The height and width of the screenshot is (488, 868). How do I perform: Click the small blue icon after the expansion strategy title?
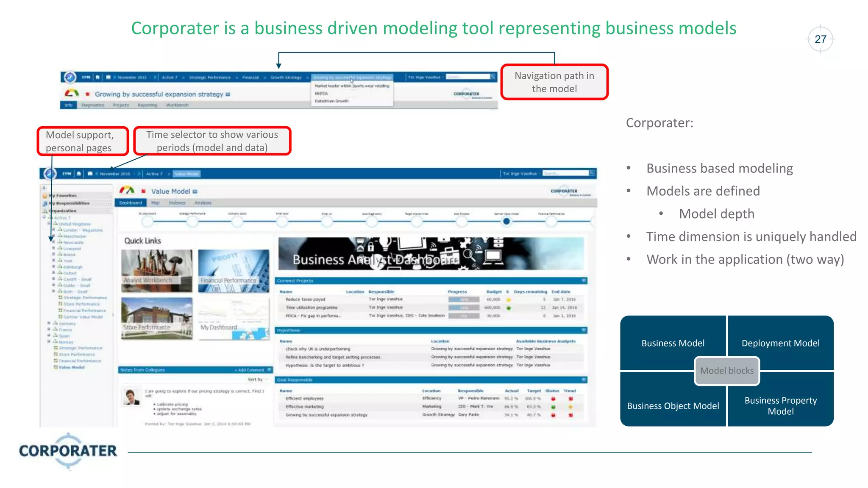228,94
